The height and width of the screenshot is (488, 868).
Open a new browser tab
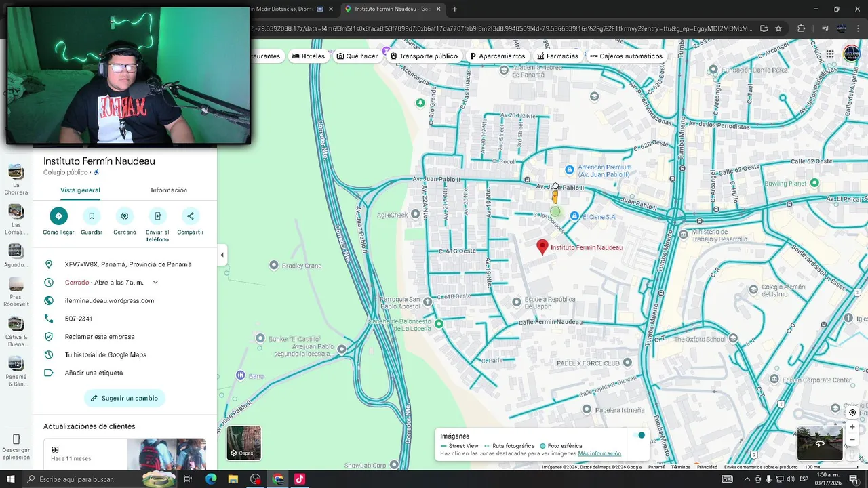[x=454, y=9]
